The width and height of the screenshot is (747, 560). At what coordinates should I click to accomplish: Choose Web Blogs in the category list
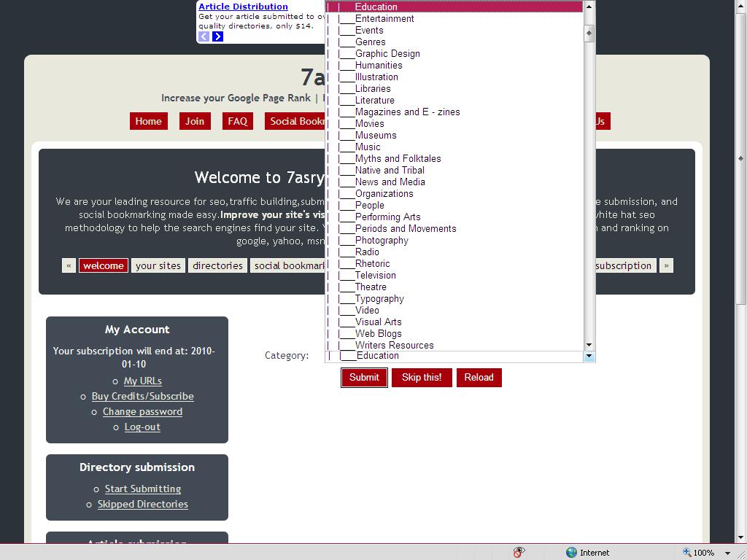click(378, 334)
